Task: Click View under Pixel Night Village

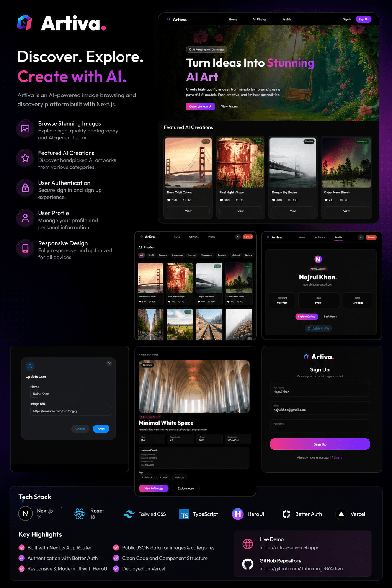Action: (x=241, y=211)
